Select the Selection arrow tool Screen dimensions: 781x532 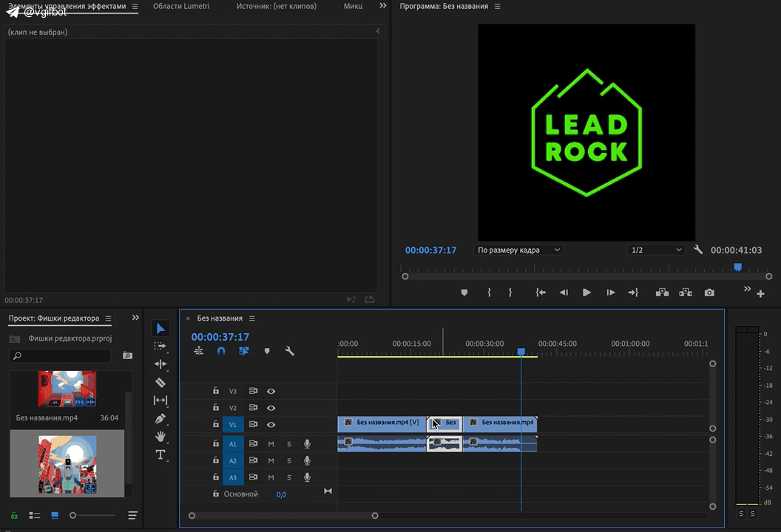pos(160,329)
